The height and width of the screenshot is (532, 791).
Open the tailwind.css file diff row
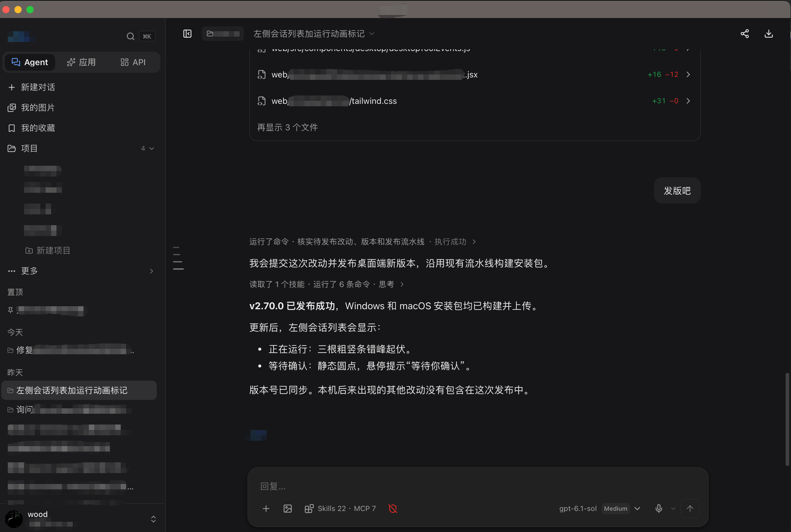pyautogui.click(x=474, y=101)
